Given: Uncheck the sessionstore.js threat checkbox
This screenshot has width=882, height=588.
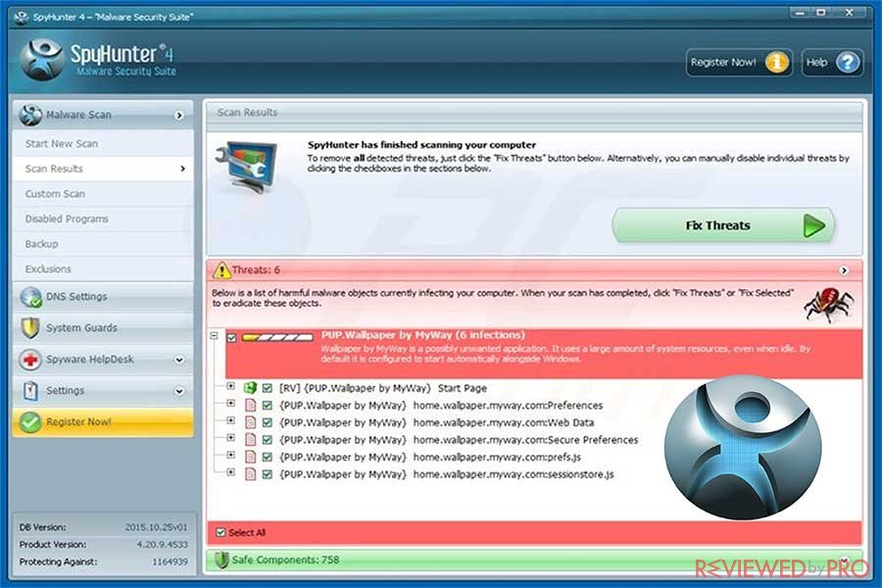Looking at the screenshot, I should (x=268, y=475).
